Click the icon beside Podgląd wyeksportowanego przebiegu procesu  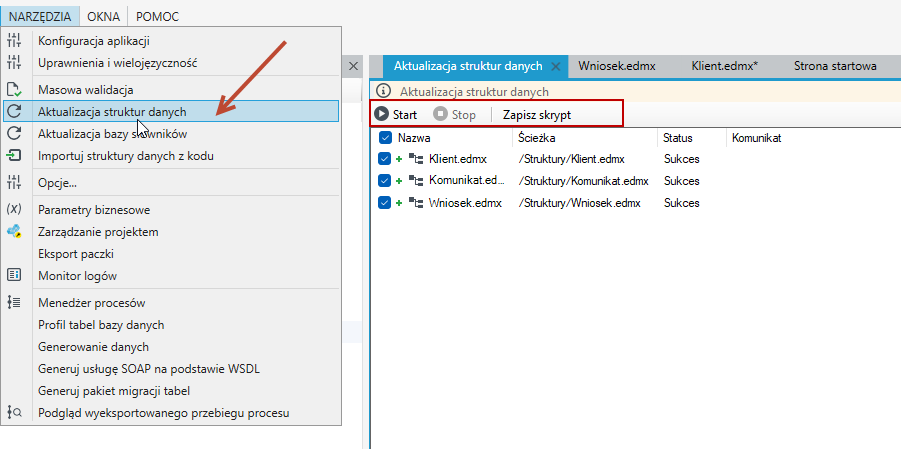[x=14, y=412]
